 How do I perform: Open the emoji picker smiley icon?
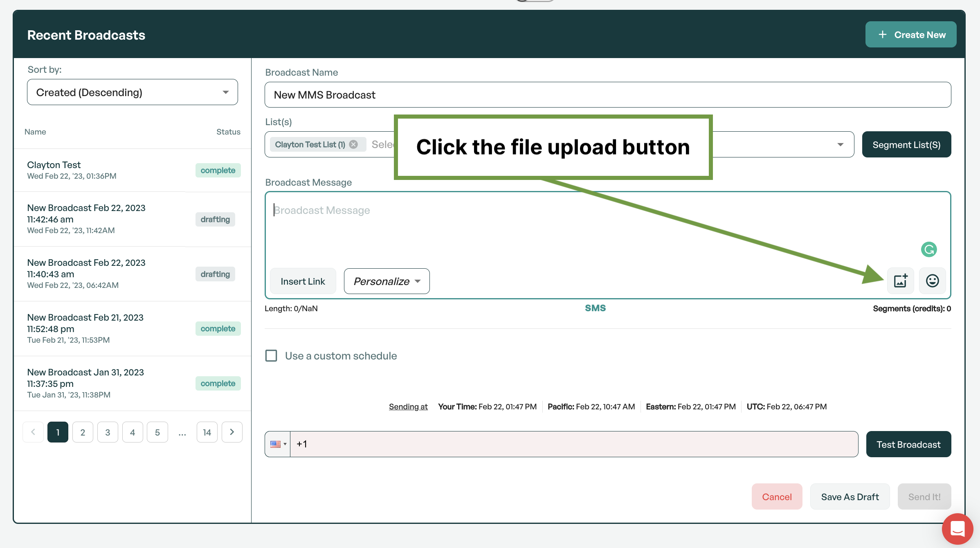point(932,281)
